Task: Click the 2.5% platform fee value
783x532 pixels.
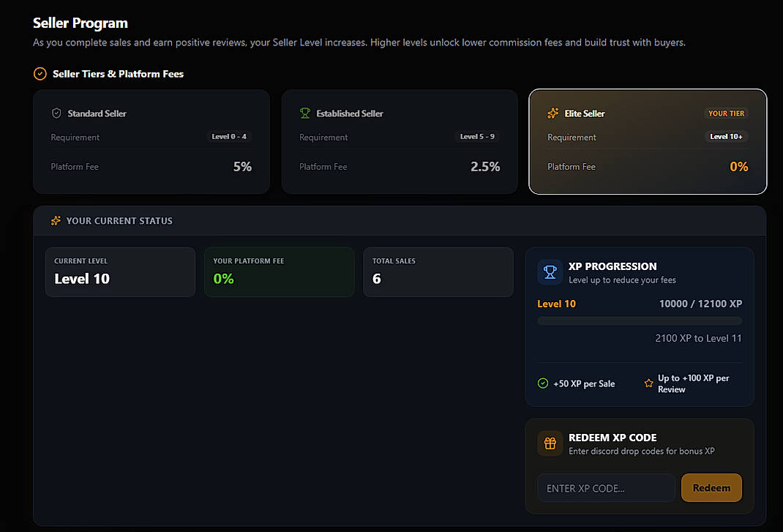Action: coord(485,166)
